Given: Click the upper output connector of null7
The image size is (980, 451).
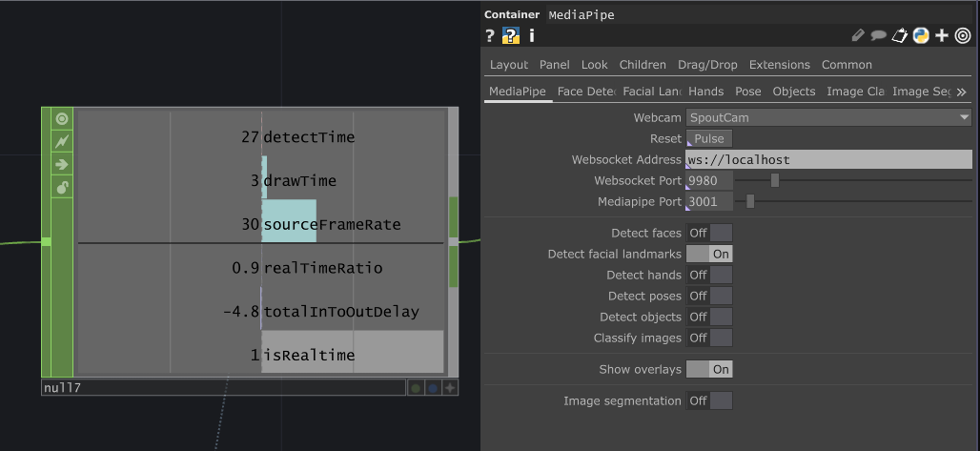Looking at the screenshot, I should [453, 217].
